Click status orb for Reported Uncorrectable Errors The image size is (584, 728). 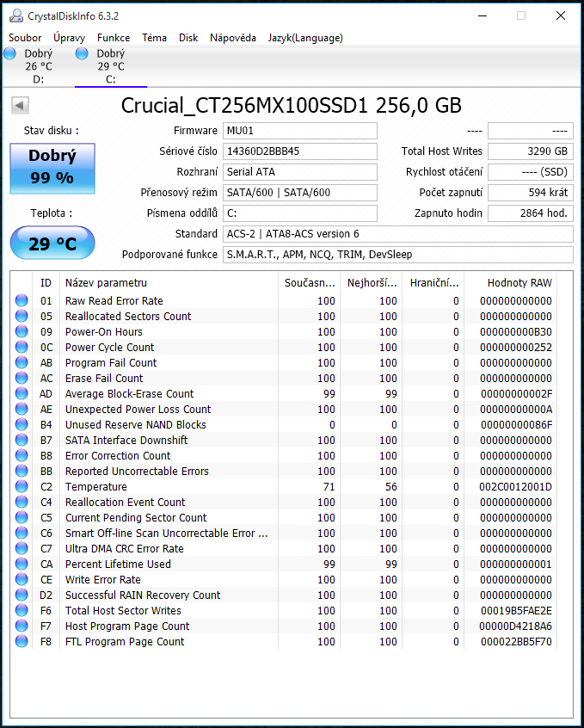tap(22, 471)
